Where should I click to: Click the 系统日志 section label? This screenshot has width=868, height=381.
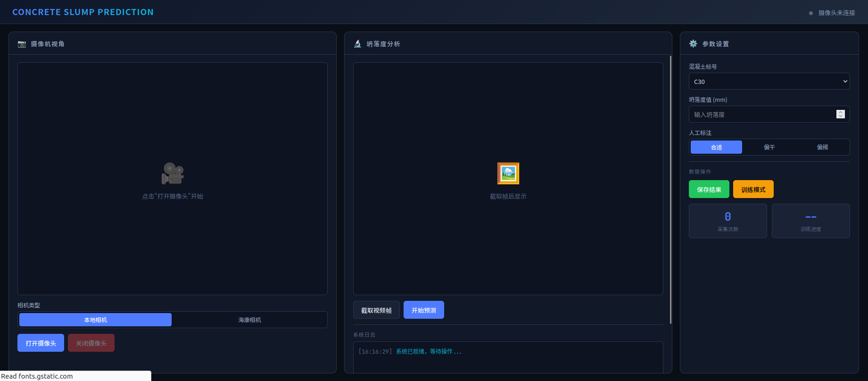click(364, 335)
